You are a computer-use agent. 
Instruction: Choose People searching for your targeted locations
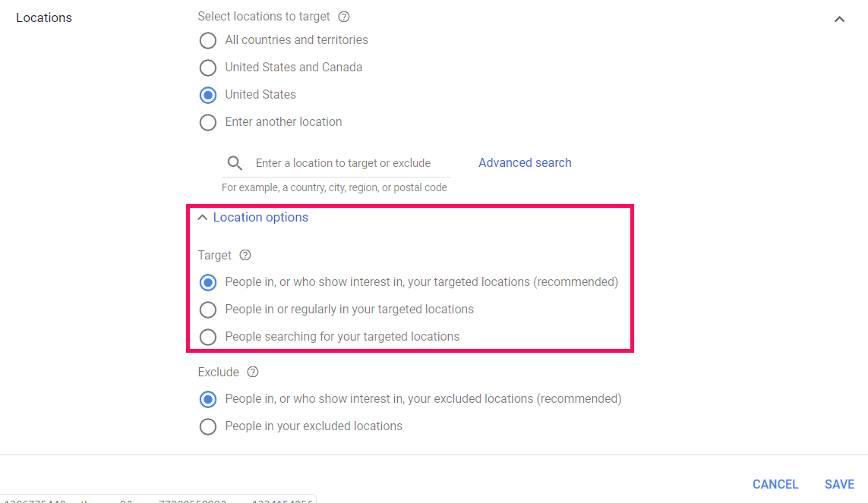207,337
